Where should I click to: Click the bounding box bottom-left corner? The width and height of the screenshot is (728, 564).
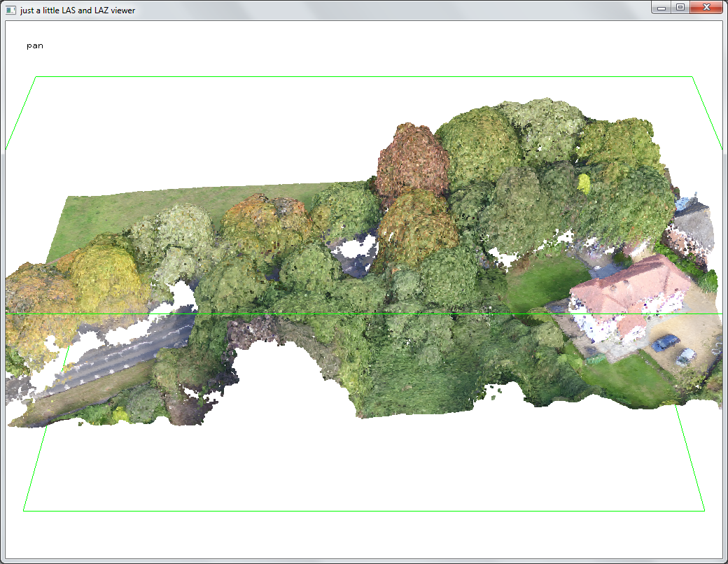click(24, 510)
